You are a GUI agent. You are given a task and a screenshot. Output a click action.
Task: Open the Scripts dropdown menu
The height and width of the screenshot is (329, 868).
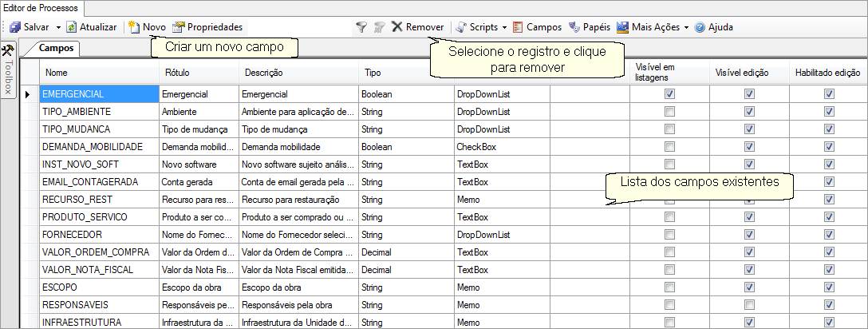pos(481,27)
